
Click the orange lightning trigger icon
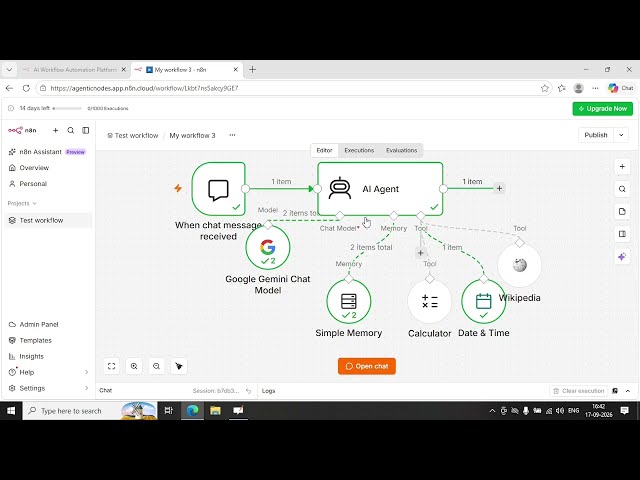178,188
